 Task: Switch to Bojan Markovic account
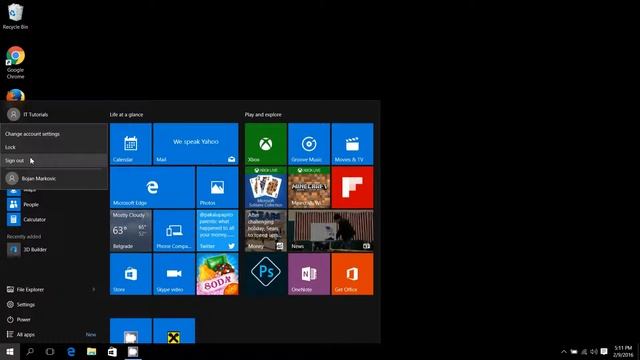pos(54,178)
